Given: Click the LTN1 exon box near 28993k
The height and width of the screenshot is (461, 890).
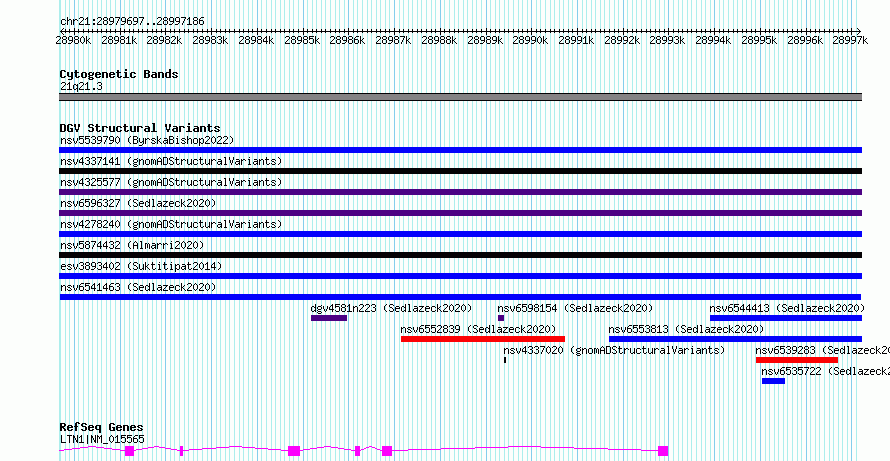Looking at the screenshot, I should (x=663, y=451).
